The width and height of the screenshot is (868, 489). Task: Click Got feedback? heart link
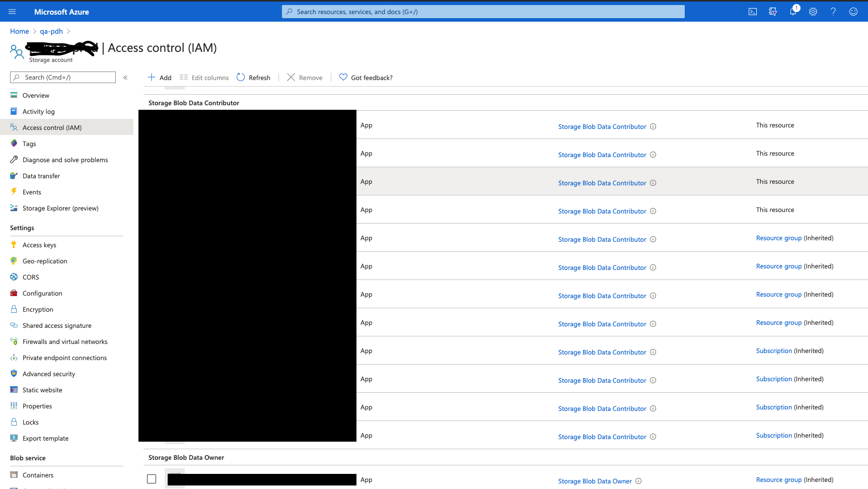[366, 78]
